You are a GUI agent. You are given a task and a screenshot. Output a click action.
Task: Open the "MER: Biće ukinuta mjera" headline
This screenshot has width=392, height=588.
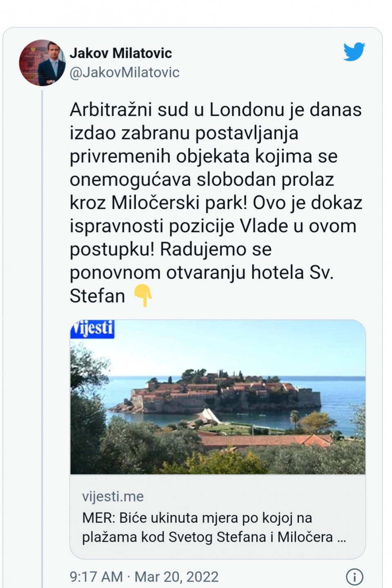(197, 518)
